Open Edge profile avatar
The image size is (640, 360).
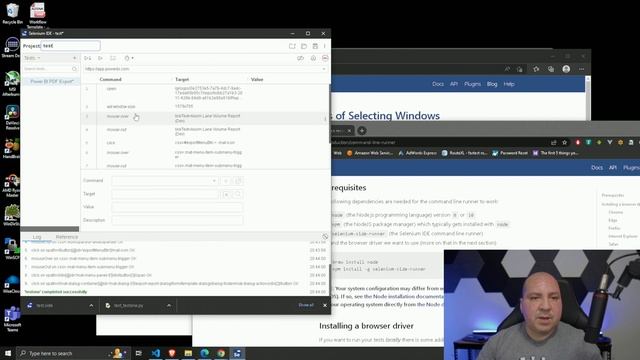point(566,69)
